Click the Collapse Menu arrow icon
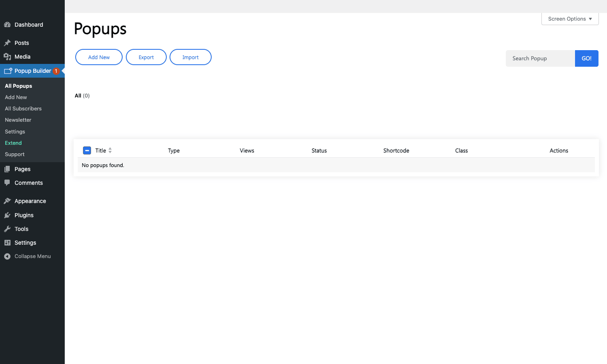607x364 pixels. point(7,256)
